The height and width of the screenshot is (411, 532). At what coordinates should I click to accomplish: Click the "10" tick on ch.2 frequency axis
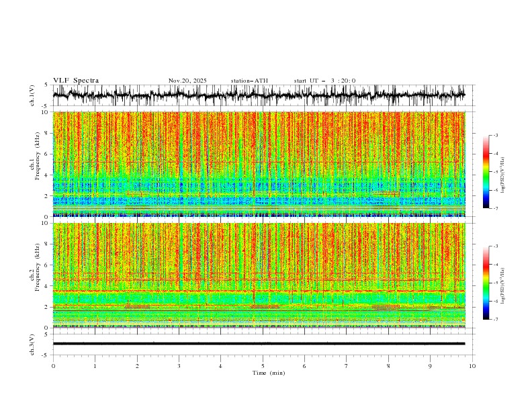coord(46,223)
